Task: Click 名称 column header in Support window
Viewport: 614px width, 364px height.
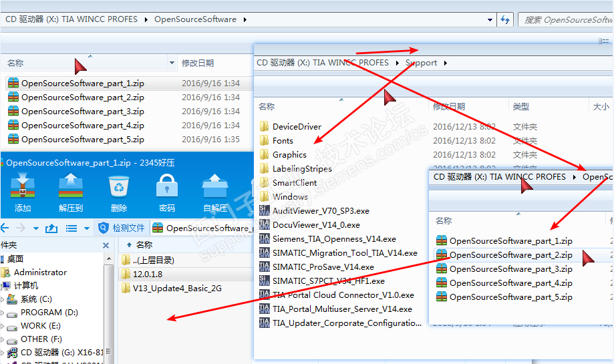Action: pos(267,106)
